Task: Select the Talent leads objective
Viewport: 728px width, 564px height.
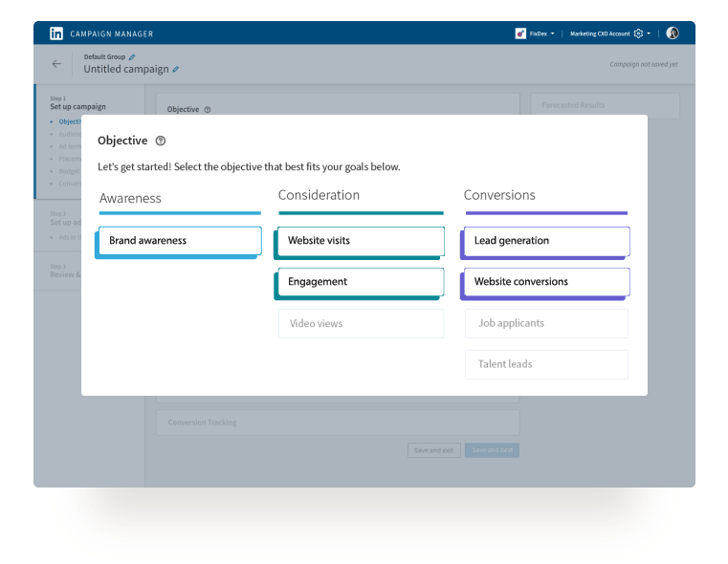Action: click(546, 364)
